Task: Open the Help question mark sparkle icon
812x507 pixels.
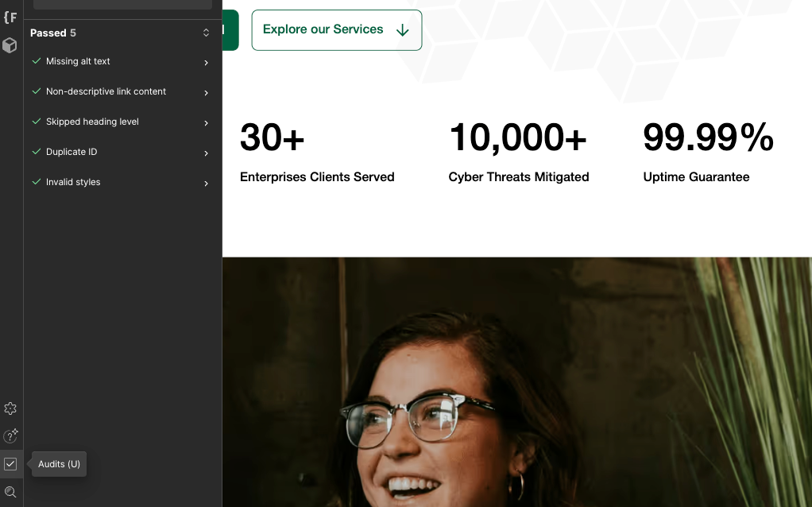Action: tap(10, 436)
